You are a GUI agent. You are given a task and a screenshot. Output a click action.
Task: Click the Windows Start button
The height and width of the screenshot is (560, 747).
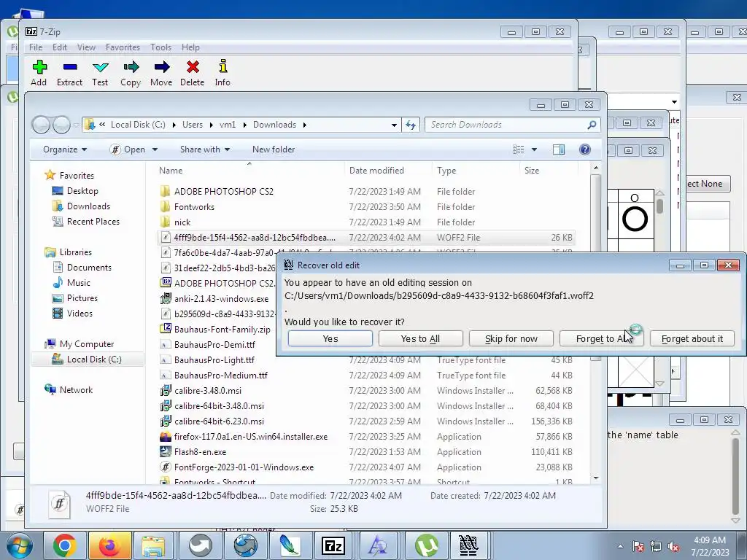click(19, 545)
